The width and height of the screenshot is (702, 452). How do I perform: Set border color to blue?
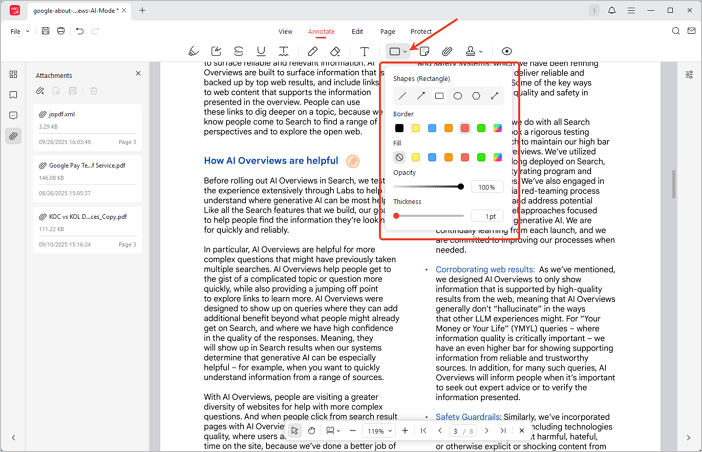coord(432,128)
